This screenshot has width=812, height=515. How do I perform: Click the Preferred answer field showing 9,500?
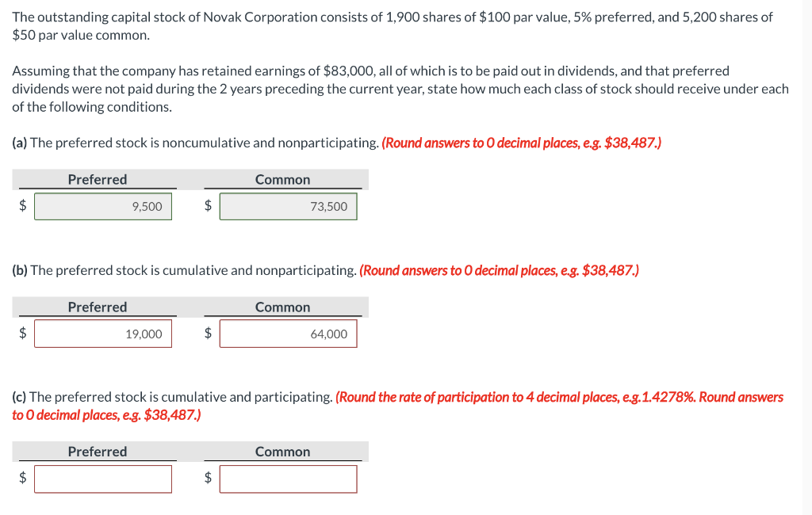tap(103, 206)
